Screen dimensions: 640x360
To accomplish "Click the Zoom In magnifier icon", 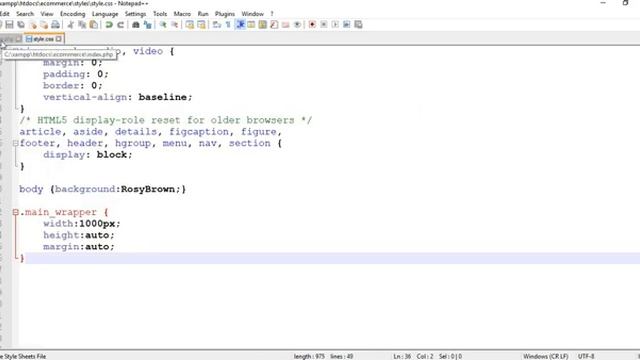I will [163, 25].
